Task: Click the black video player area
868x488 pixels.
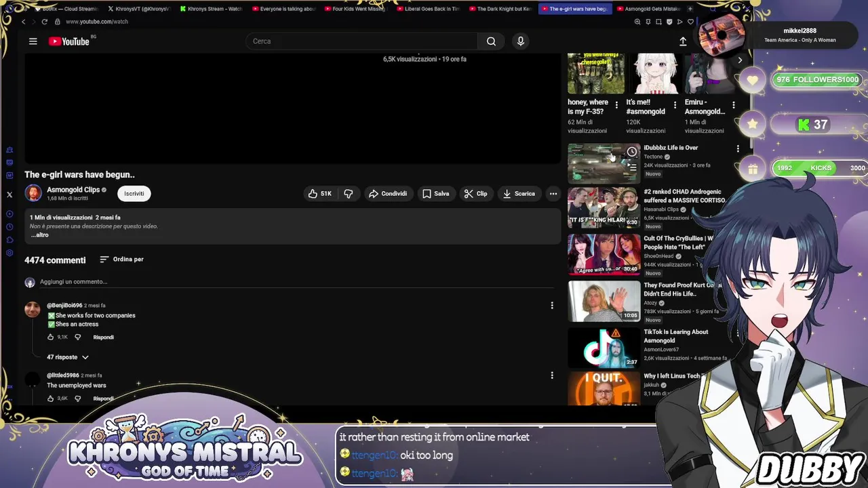Action: pos(292,108)
